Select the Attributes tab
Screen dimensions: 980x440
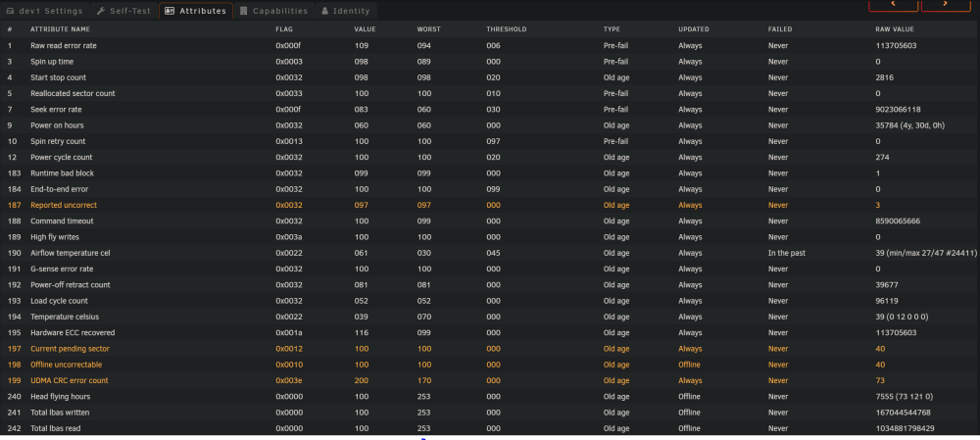click(196, 11)
